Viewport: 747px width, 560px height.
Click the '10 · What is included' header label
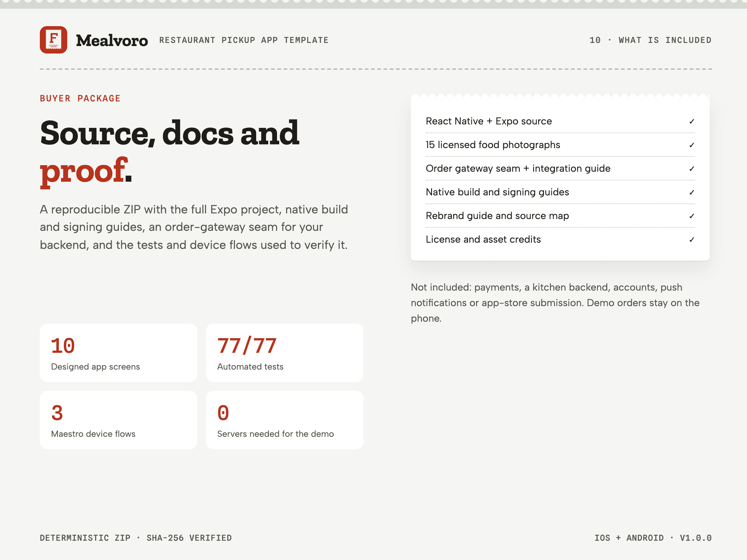[x=651, y=40]
